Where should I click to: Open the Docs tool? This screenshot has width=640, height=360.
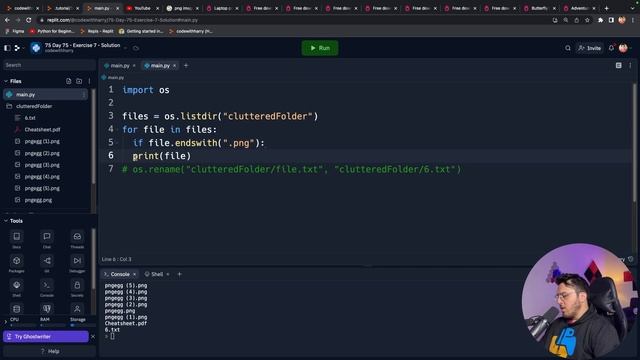16,239
